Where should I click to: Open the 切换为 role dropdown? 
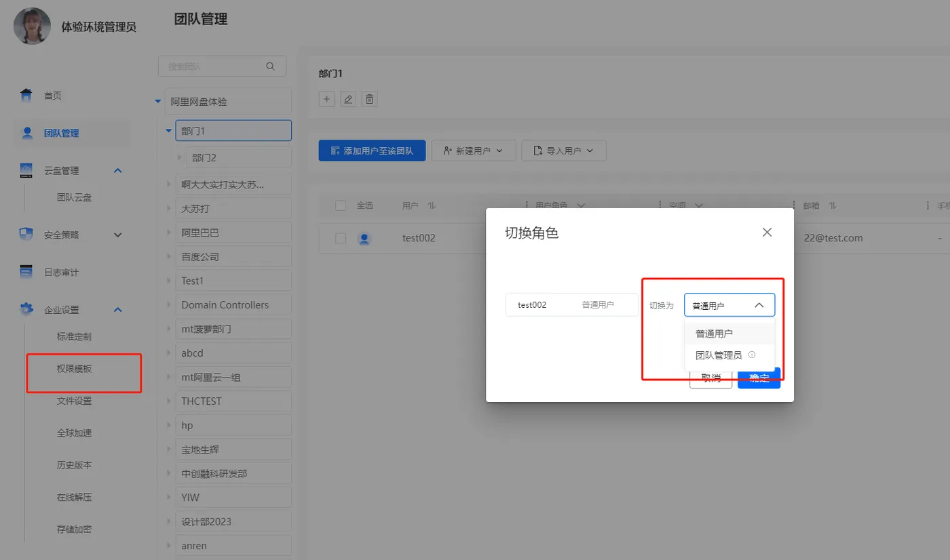click(x=729, y=305)
